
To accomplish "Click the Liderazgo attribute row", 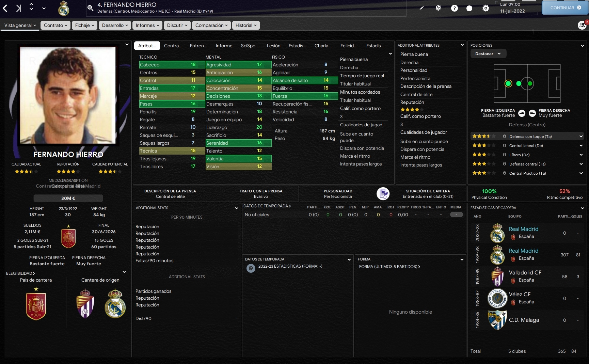I will tap(238, 127).
